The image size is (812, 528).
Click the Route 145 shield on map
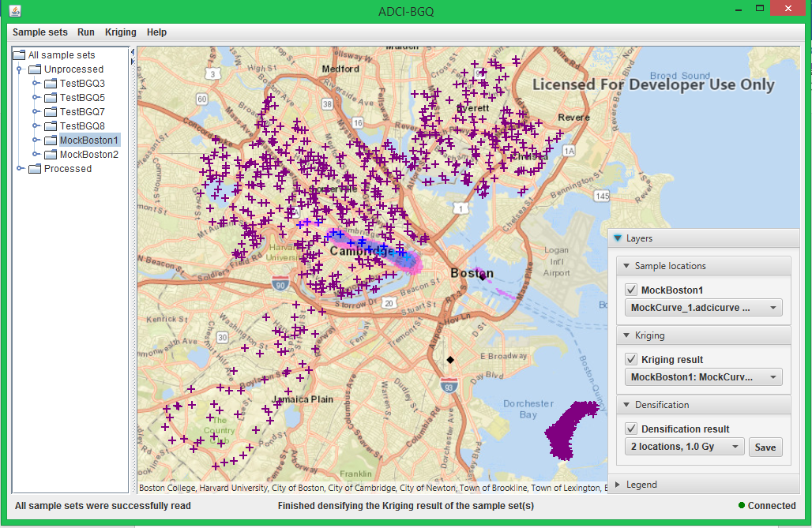tap(602, 196)
